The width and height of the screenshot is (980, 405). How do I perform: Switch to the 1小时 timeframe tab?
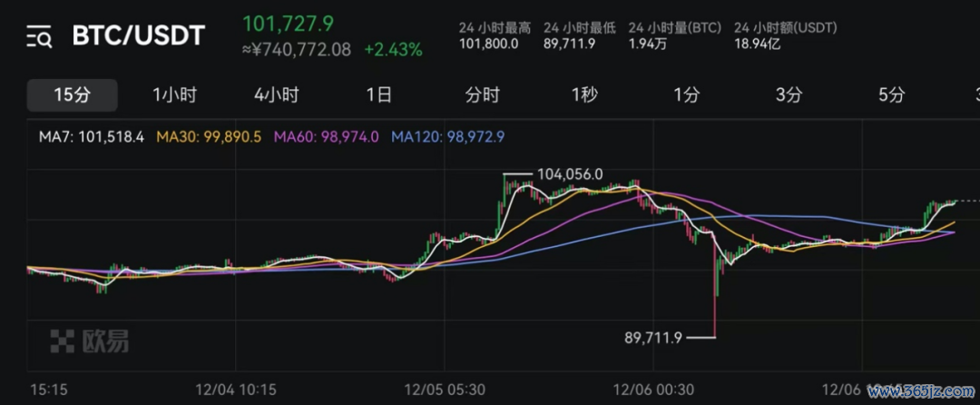point(174,95)
